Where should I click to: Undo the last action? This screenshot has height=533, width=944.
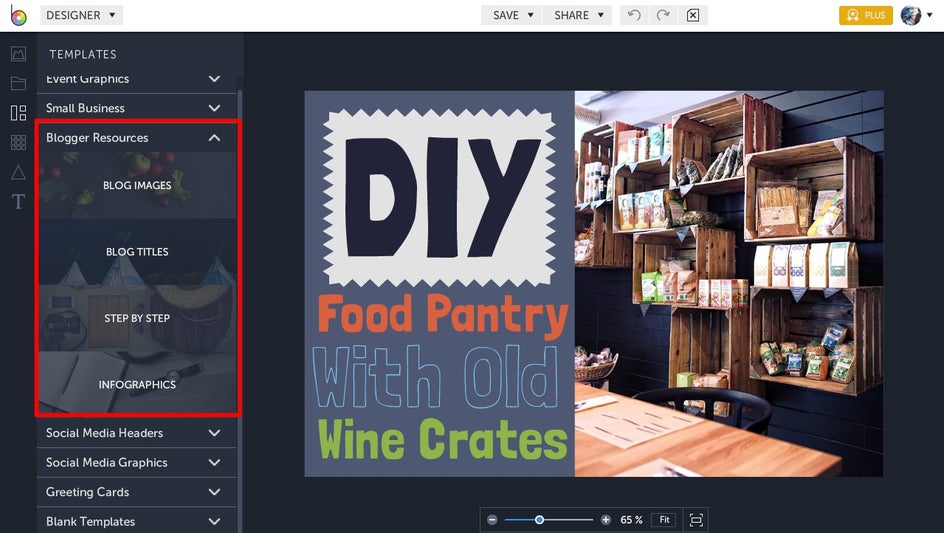coord(634,15)
